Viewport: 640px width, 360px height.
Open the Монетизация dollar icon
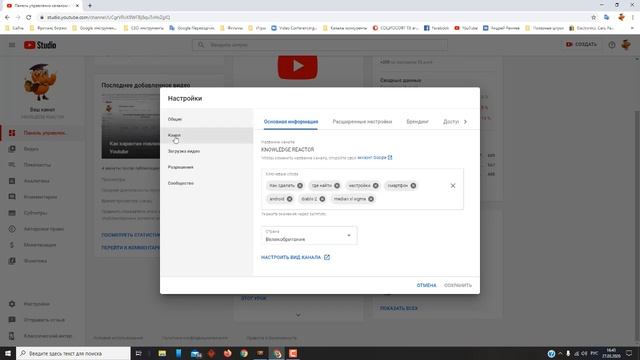pos(12,245)
